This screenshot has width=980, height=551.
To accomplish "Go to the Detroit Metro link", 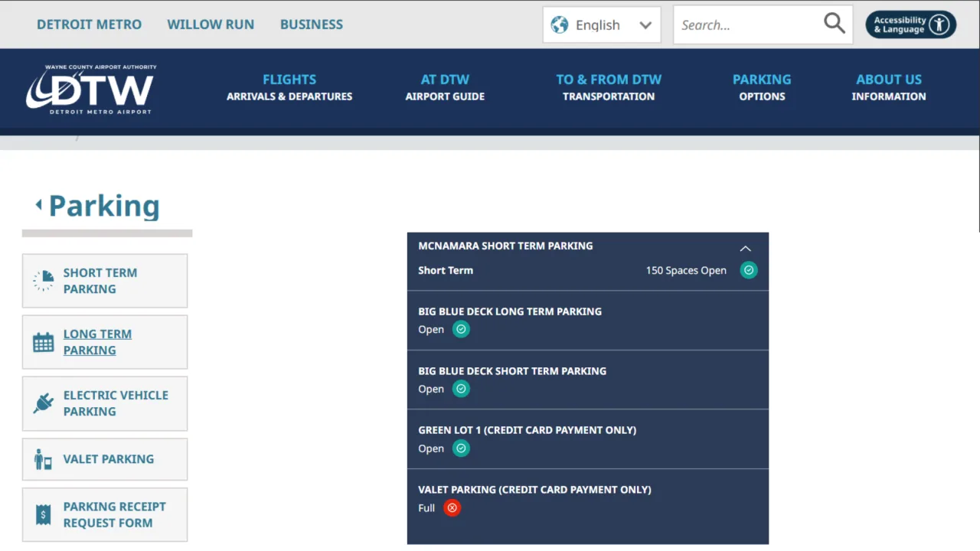I will click(89, 24).
